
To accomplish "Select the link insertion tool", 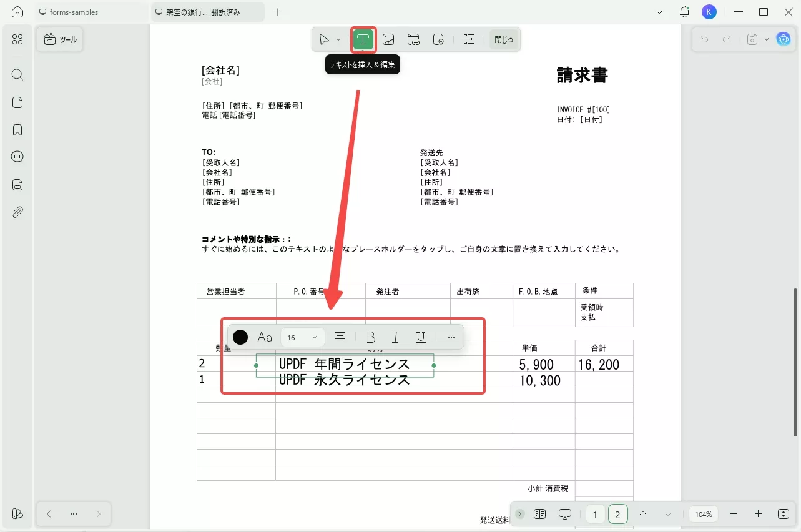I will tap(413, 39).
